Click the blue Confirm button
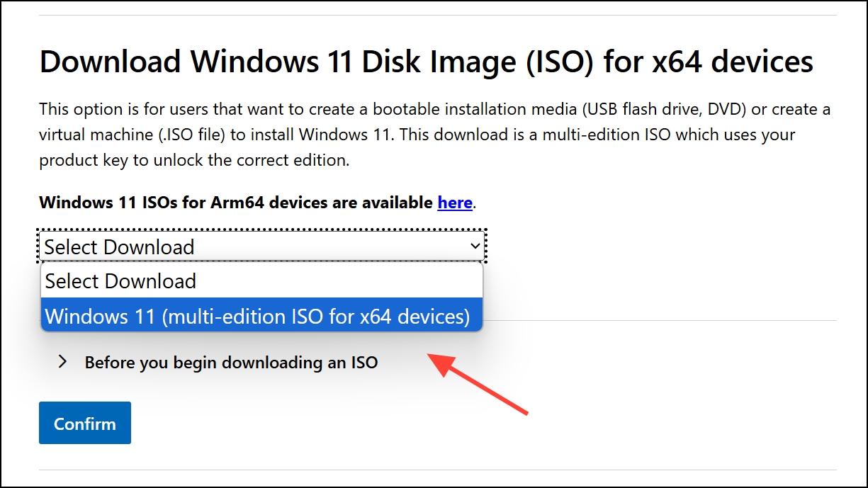868x488 pixels. [85, 423]
